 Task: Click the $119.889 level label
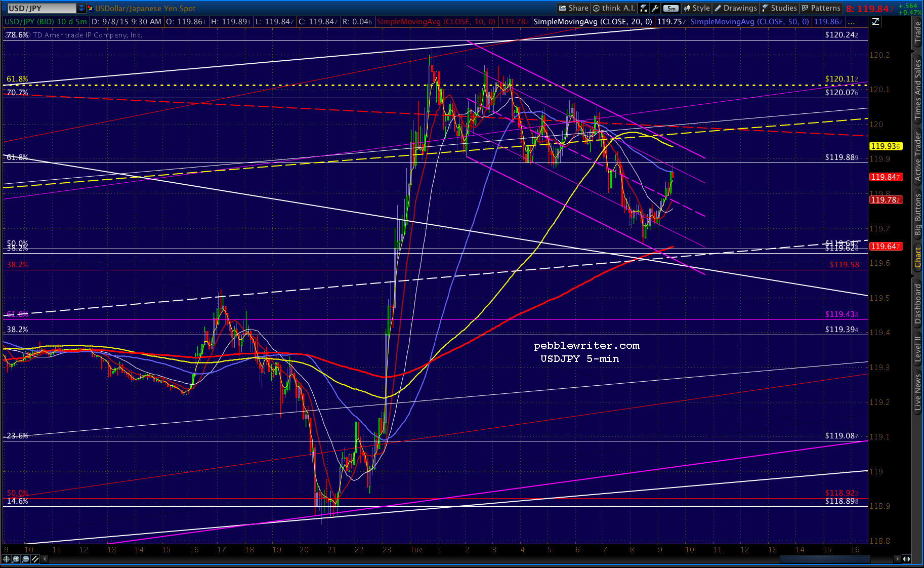point(842,157)
